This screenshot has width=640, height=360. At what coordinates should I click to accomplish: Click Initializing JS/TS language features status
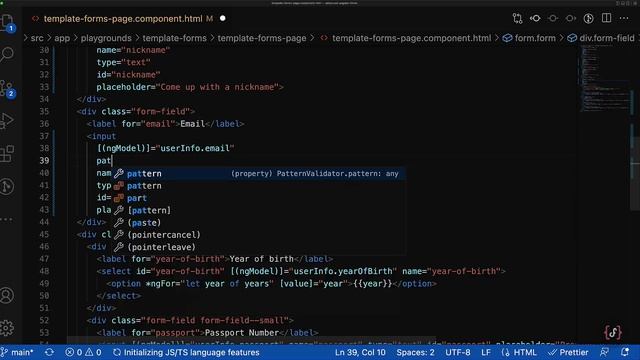[x=186, y=352]
